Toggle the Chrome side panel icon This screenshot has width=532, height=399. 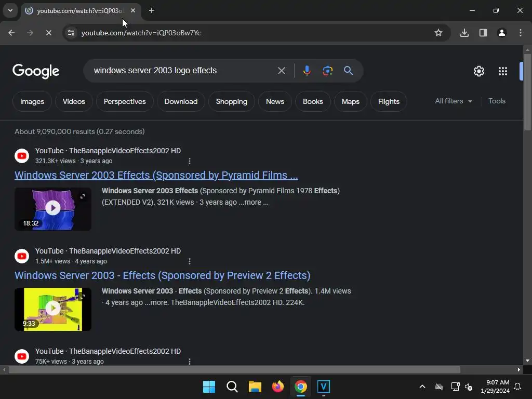(x=483, y=33)
